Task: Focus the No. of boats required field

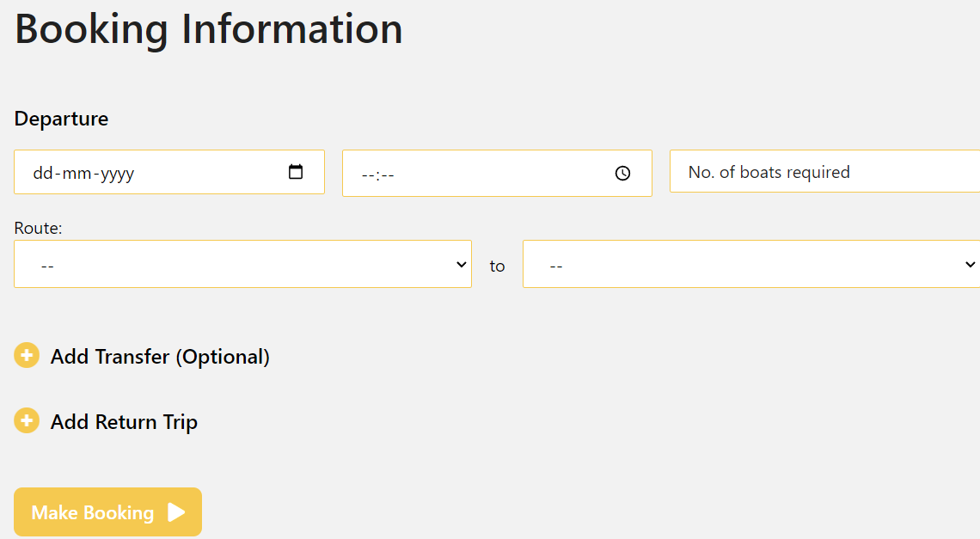Action: click(824, 172)
